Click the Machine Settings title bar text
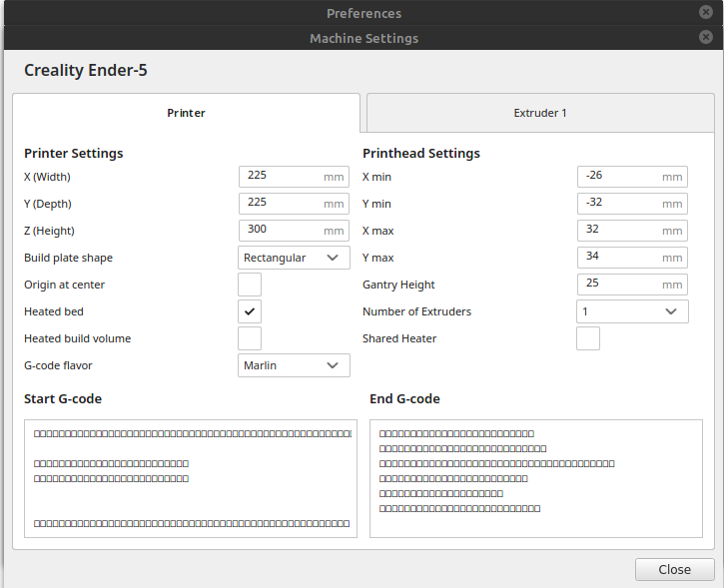 (363, 38)
